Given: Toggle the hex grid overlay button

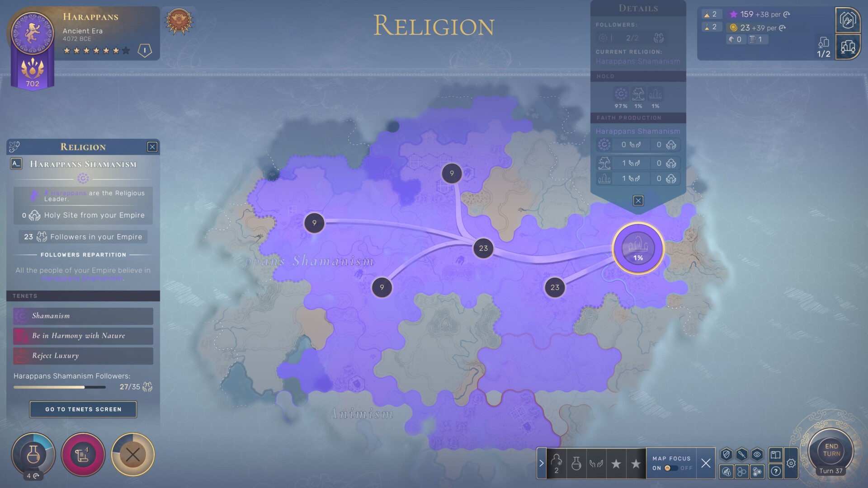Looking at the screenshot, I should (742, 472).
